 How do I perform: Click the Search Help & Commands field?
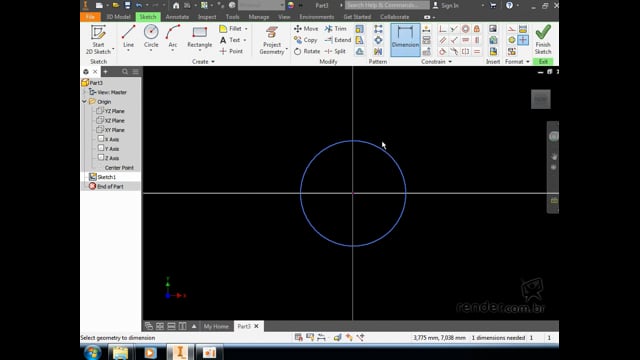(x=387, y=5)
